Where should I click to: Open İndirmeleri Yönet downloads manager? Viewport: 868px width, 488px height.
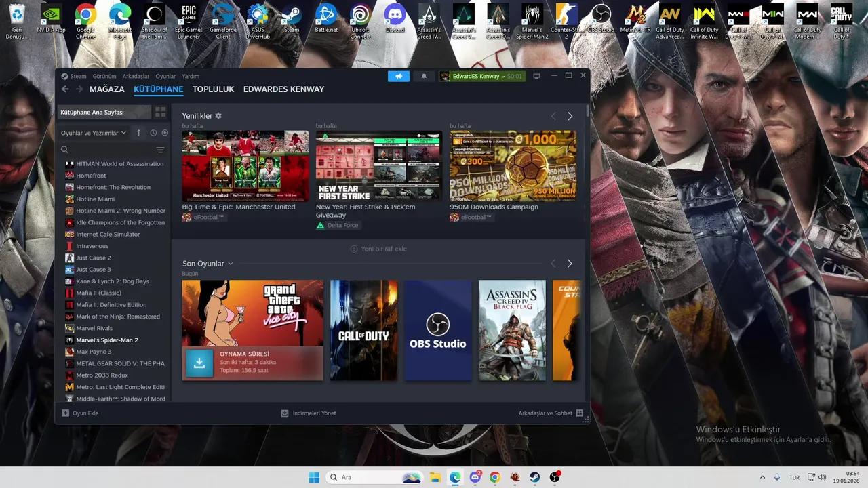pos(309,413)
